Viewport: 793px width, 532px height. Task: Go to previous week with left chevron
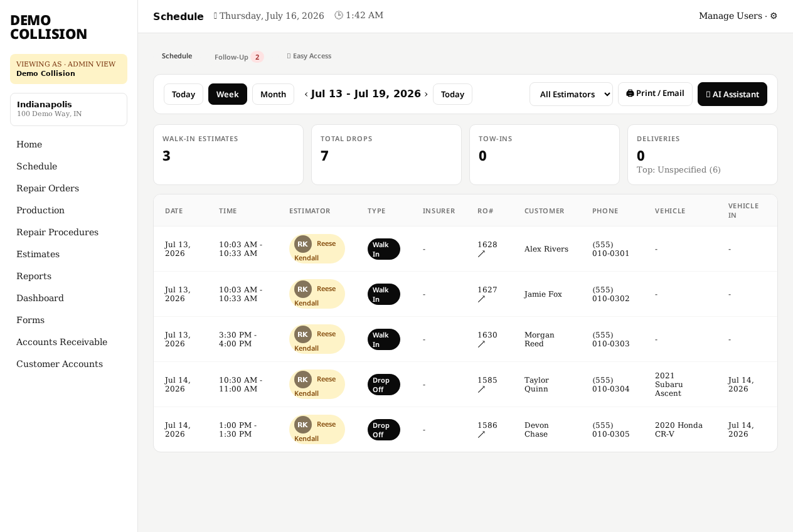pos(306,94)
